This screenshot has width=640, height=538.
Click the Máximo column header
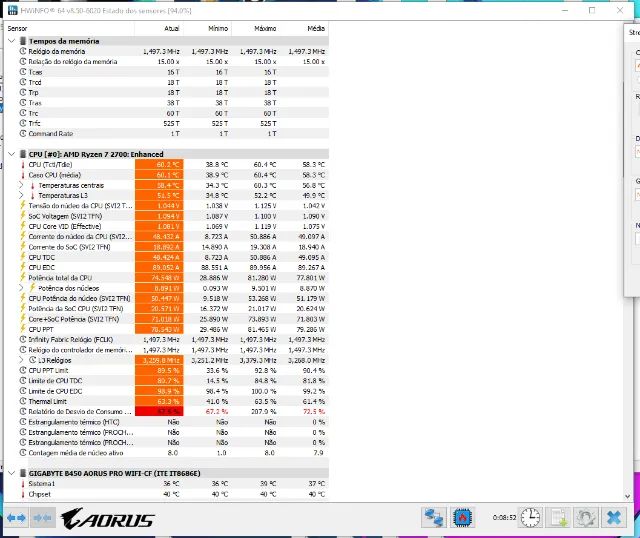256,29
